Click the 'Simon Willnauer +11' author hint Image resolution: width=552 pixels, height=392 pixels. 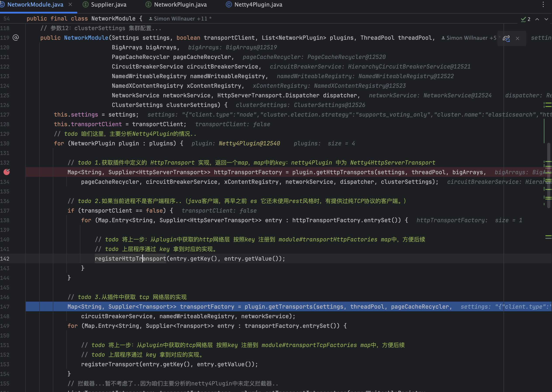(x=181, y=19)
